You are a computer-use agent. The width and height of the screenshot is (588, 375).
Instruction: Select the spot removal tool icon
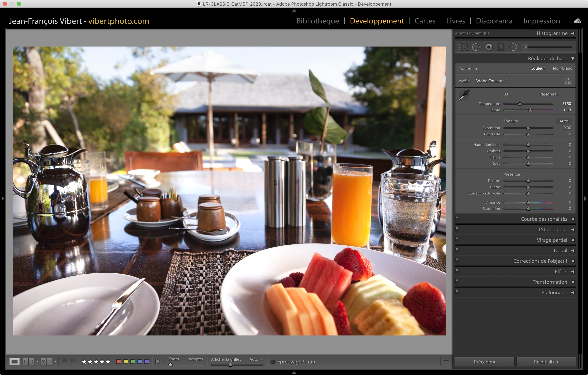point(476,47)
